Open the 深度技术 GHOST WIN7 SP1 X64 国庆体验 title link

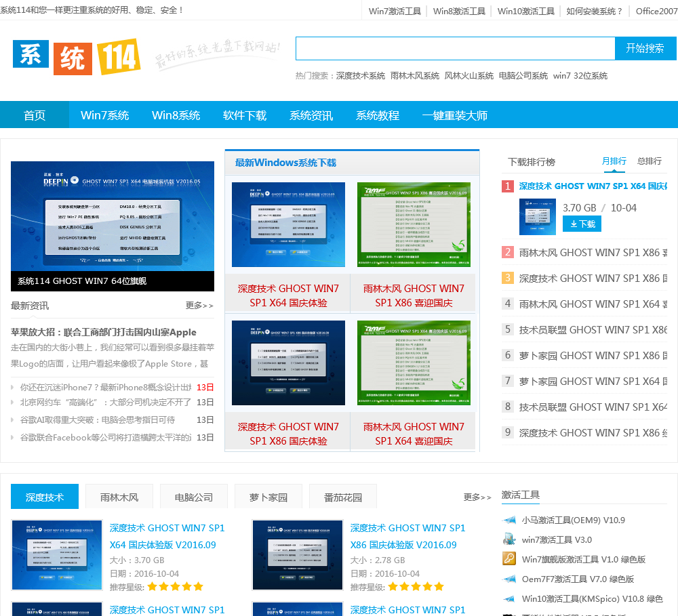click(x=288, y=295)
